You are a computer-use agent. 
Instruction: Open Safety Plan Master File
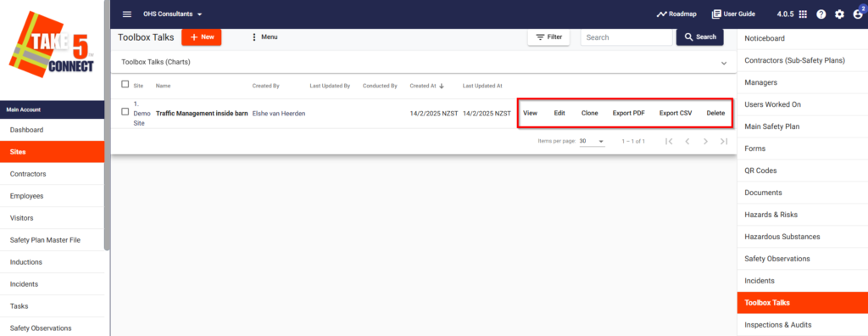(52, 240)
